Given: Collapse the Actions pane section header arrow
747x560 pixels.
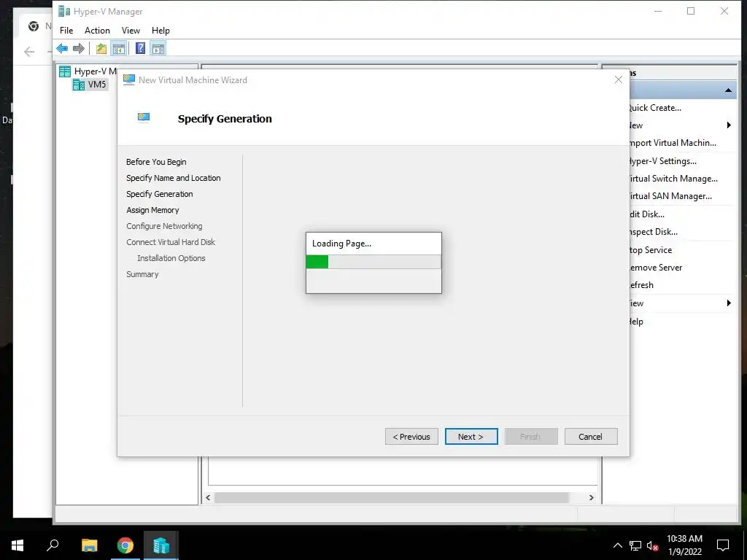Looking at the screenshot, I should coord(729,90).
